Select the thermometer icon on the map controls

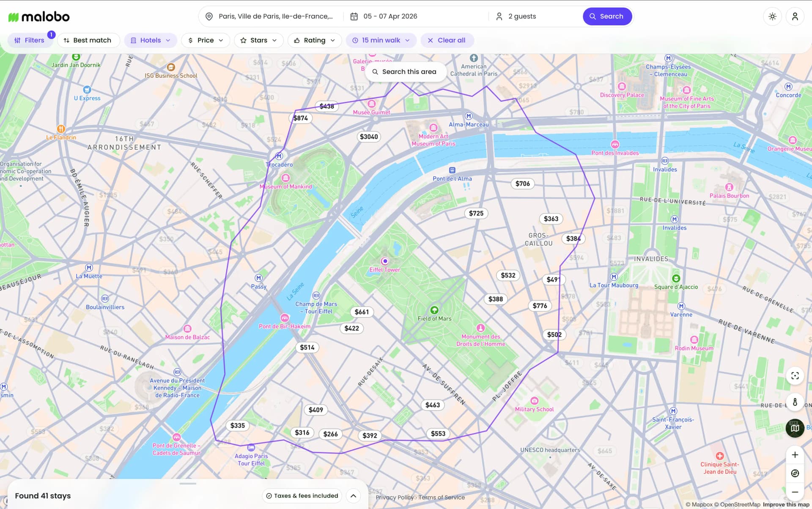pyautogui.click(x=796, y=402)
